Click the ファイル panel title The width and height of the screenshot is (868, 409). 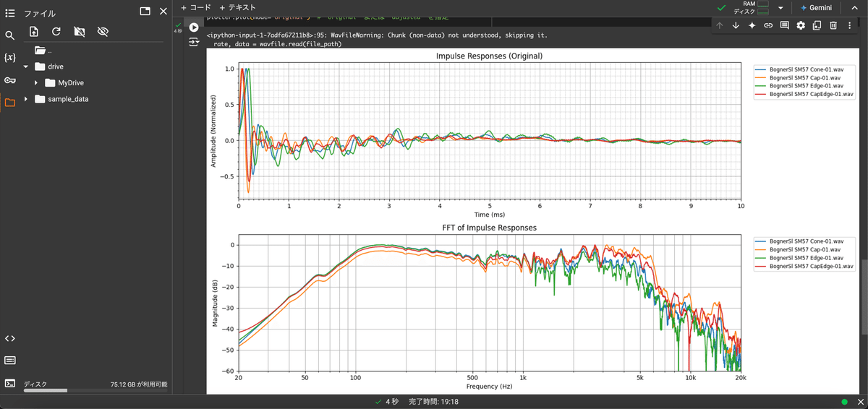click(40, 13)
